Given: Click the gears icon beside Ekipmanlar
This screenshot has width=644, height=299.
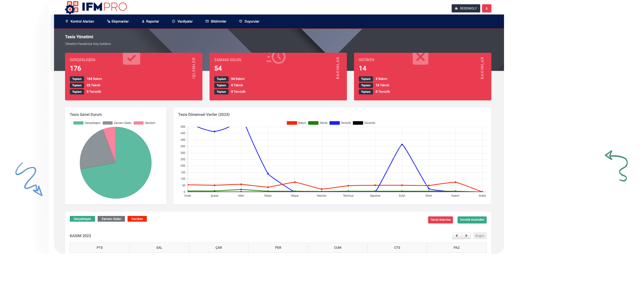Looking at the screenshot, I should click(x=108, y=21).
